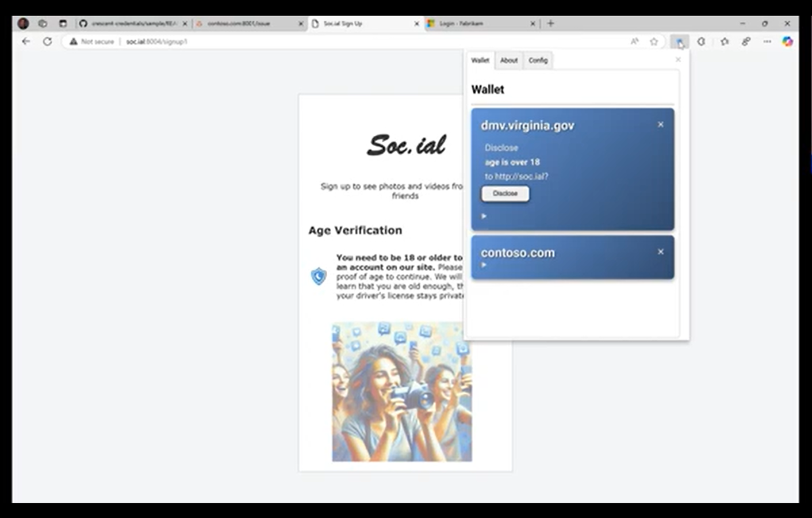Add this page to favorites star icon
The image size is (812, 518).
tap(654, 41)
